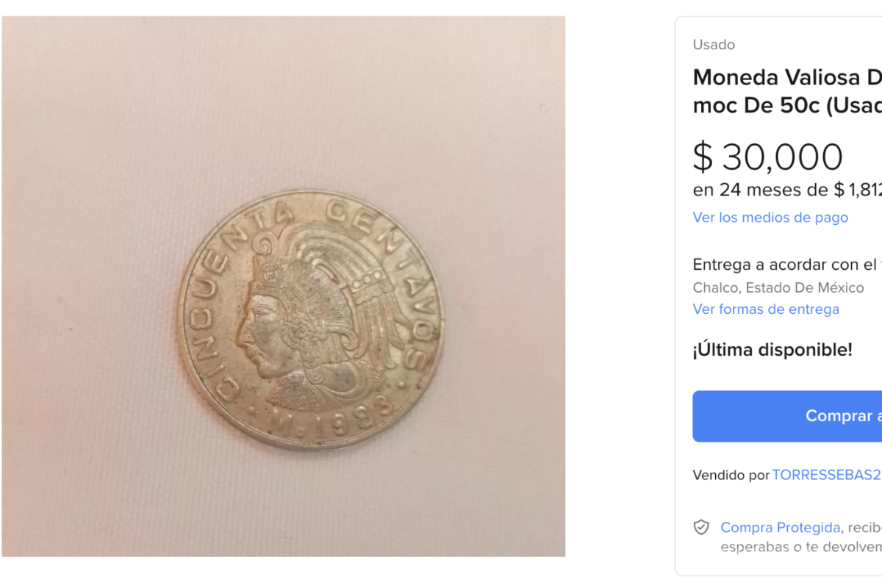Click inside the product details card
The width and height of the screenshot is (882, 588).
coord(779,294)
